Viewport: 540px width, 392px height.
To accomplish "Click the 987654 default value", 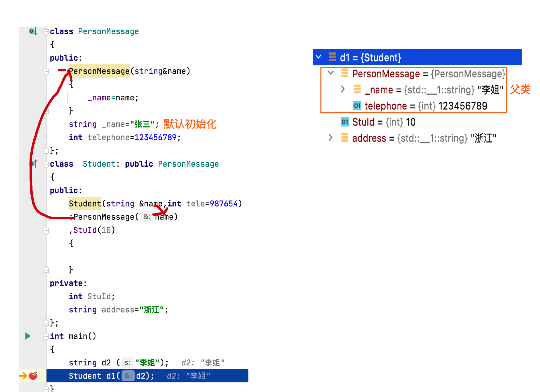I will [224, 204].
